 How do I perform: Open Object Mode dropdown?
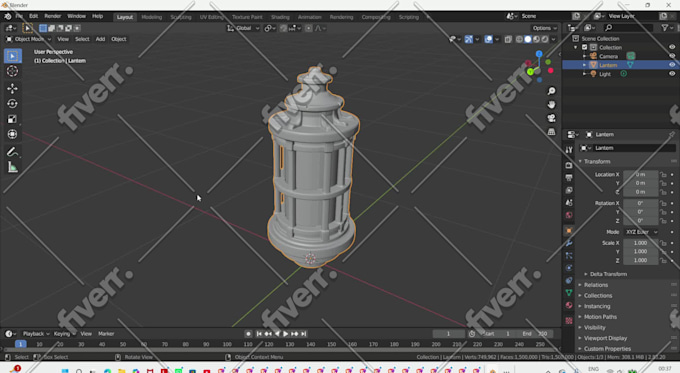[x=28, y=39]
